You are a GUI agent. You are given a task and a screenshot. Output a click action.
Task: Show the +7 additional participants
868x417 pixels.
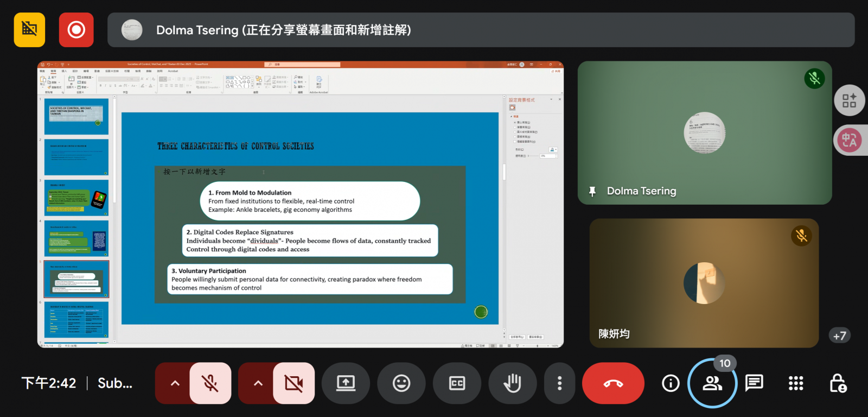pyautogui.click(x=839, y=336)
